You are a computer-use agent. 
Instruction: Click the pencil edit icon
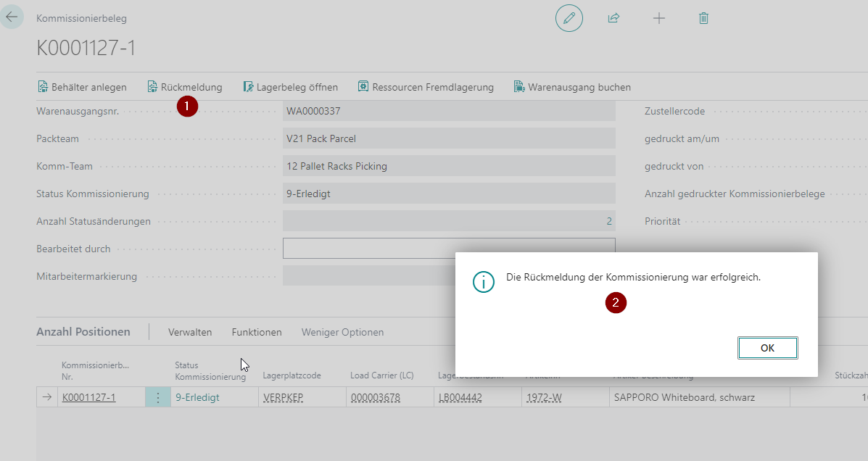pos(569,18)
